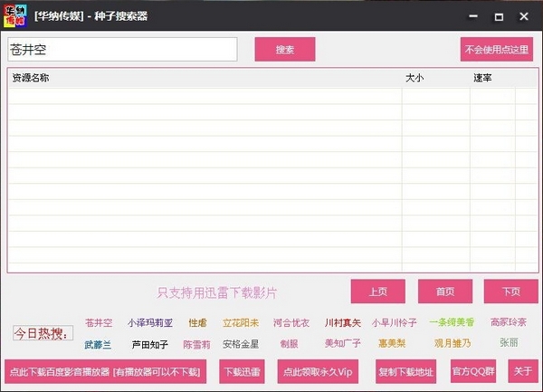The image size is (543, 392).
Task: Click 点此领取永久Vip button
Action: (316, 371)
